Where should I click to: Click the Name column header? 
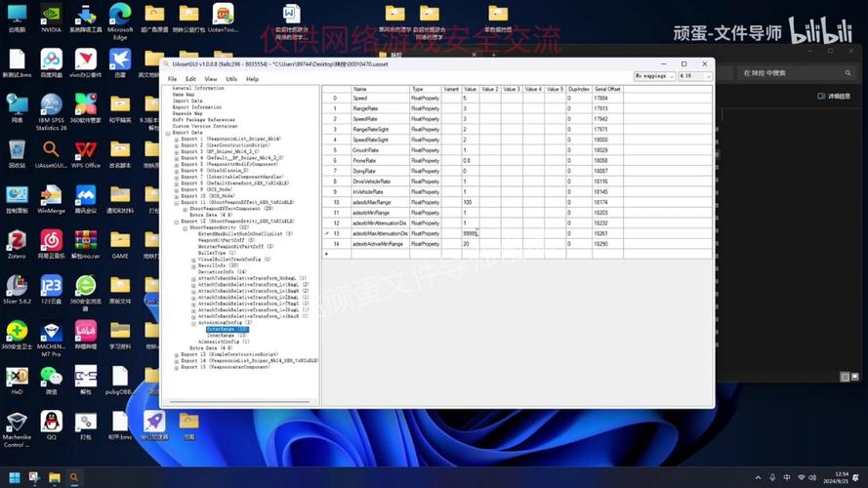click(380, 89)
